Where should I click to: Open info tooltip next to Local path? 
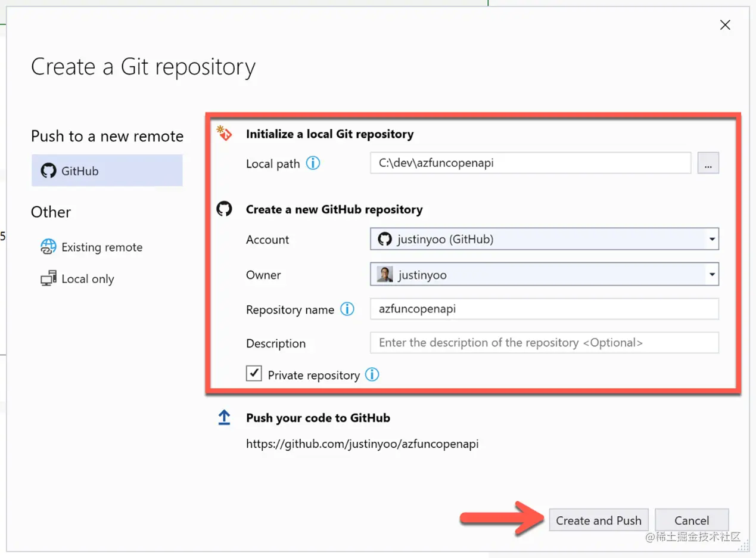313,163
